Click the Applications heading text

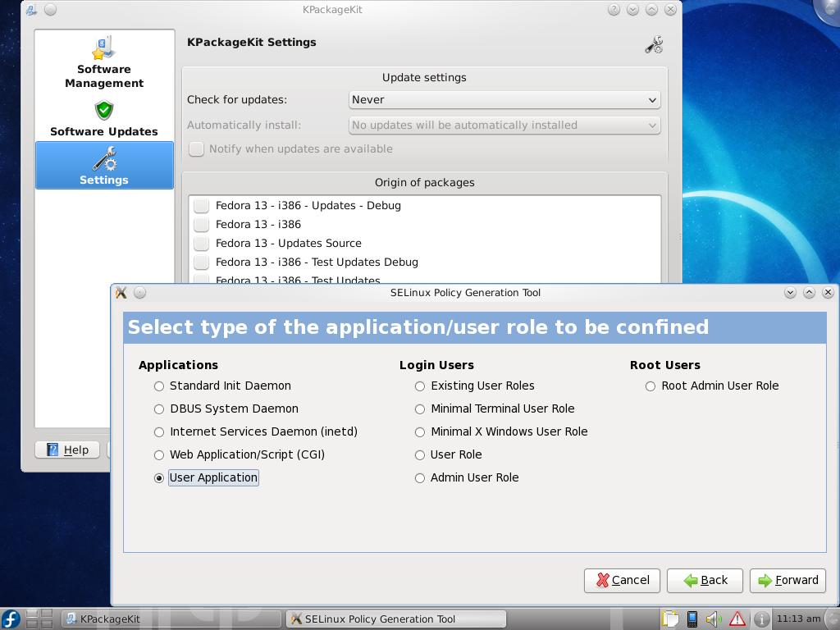point(178,365)
